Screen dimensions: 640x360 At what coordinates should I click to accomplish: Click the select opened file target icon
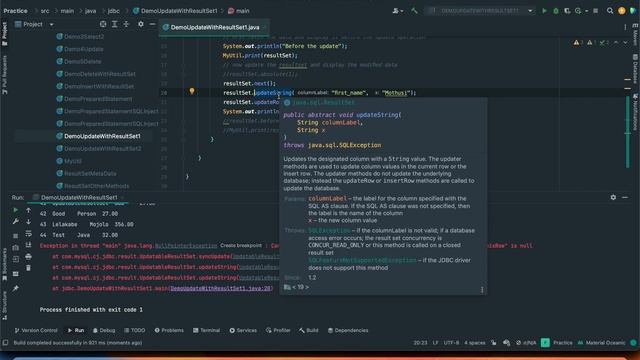[103, 24]
